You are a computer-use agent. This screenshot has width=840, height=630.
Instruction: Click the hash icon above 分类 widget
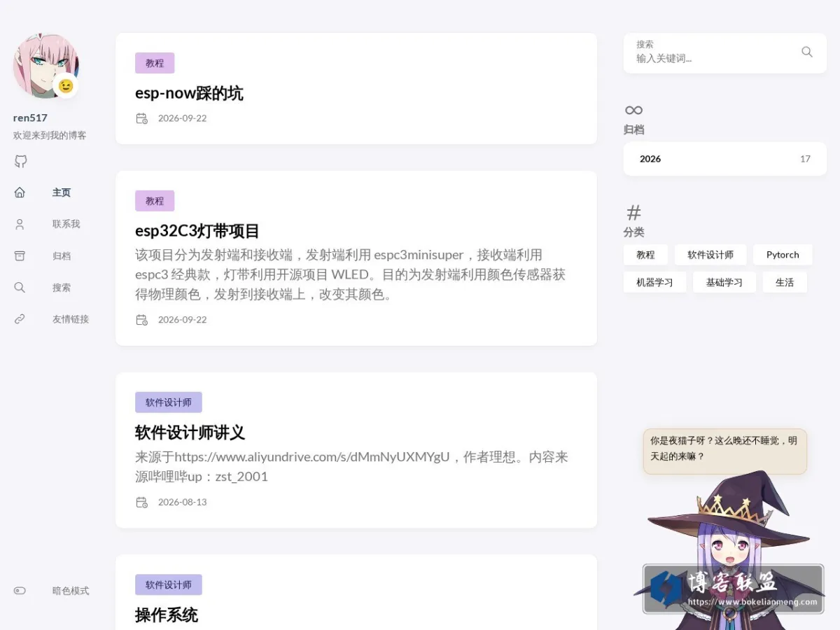click(x=633, y=212)
